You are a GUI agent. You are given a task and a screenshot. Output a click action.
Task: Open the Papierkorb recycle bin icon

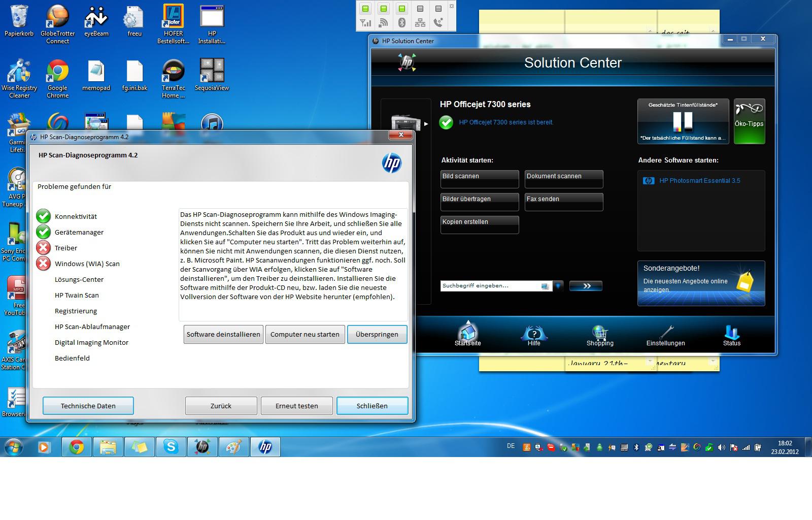click(19, 21)
